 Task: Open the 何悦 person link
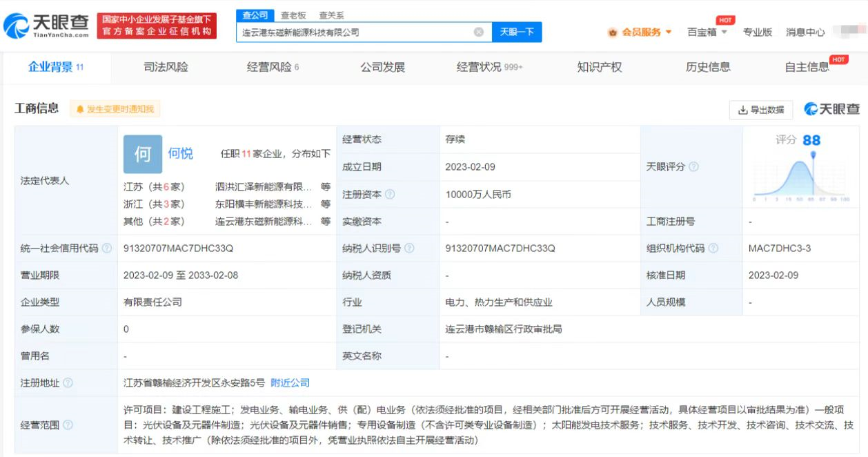pos(181,153)
